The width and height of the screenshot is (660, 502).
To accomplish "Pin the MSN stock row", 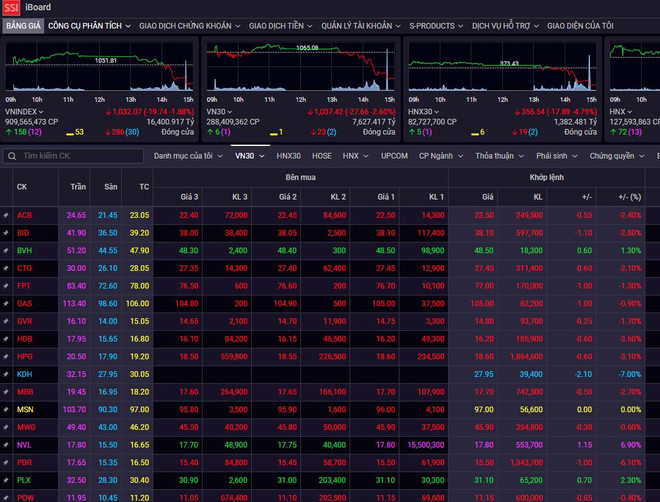I will 6,410.
